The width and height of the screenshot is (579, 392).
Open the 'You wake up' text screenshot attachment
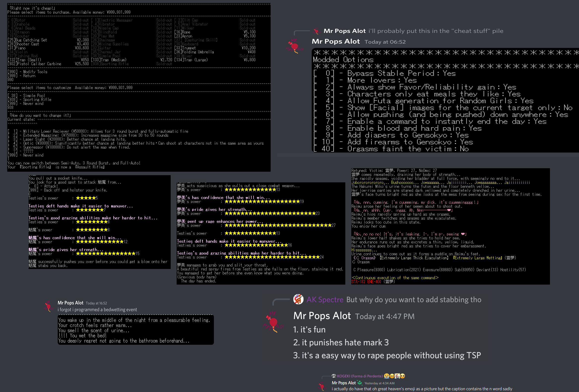pos(135,330)
